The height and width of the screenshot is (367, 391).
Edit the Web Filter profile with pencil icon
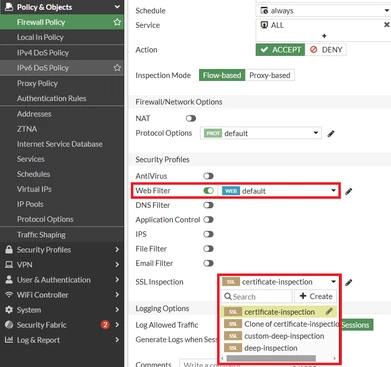point(348,191)
